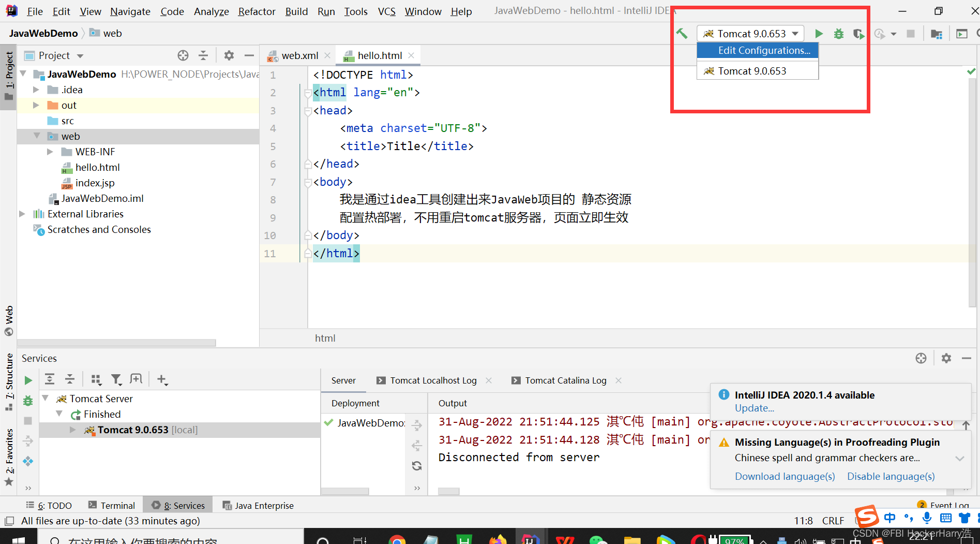Open the 6: TODO tool window button
Viewport: 980px width, 544px height.
[x=49, y=505]
